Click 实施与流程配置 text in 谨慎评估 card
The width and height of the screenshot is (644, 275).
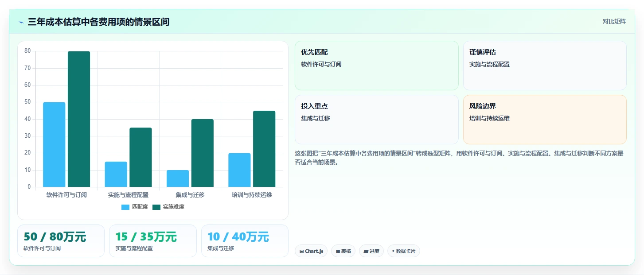(x=489, y=64)
